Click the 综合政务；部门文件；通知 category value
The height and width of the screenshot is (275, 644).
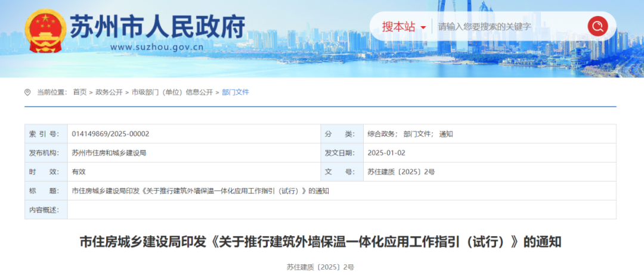(x=410, y=134)
